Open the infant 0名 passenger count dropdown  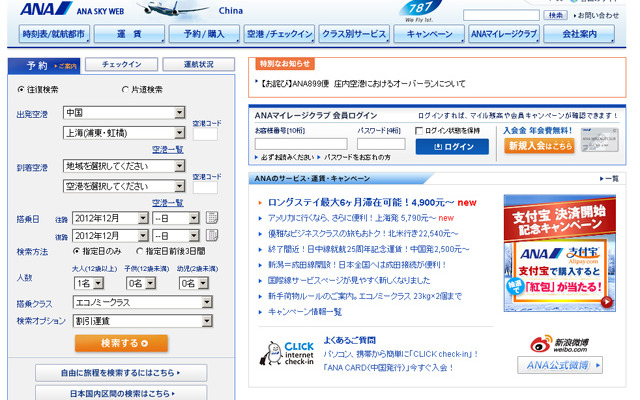click(x=194, y=283)
